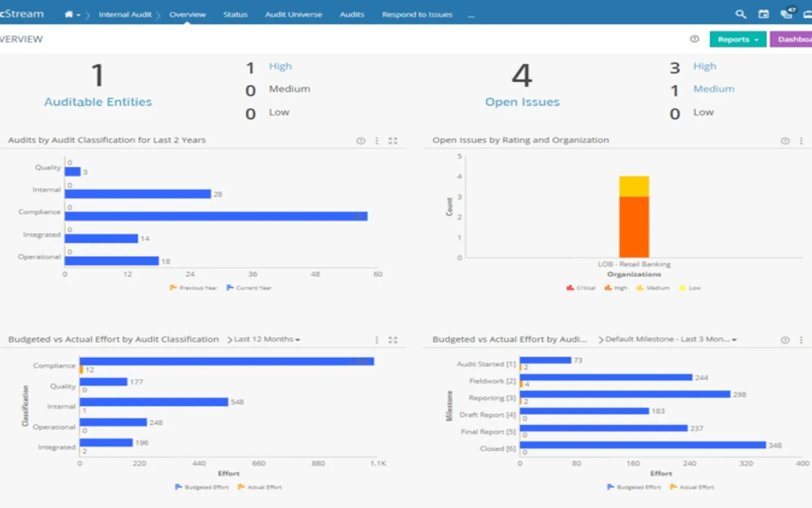Expand the Last 12 Months period dropdown
Viewport: 812px width, 508px height.
pos(267,339)
